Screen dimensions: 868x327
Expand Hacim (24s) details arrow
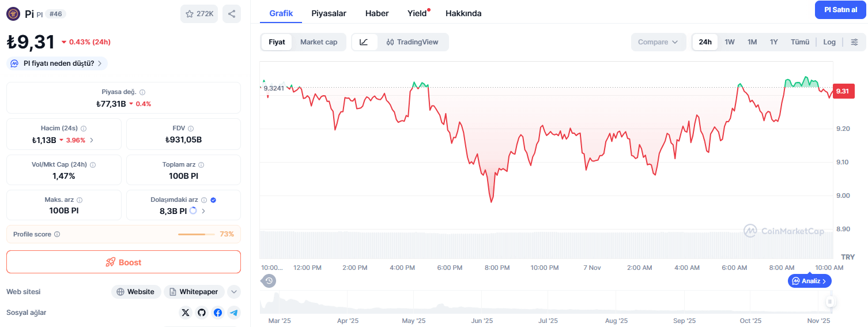[92, 140]
